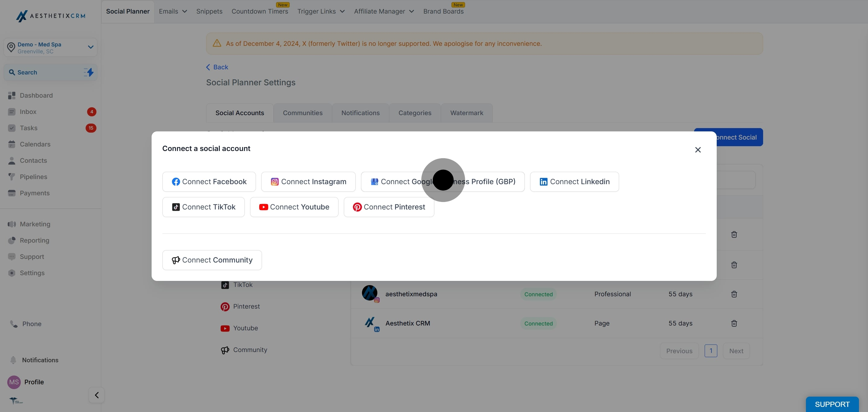The image size is (868, 412).
Task: Switch to the Communities tab
Action: (302, 113)
